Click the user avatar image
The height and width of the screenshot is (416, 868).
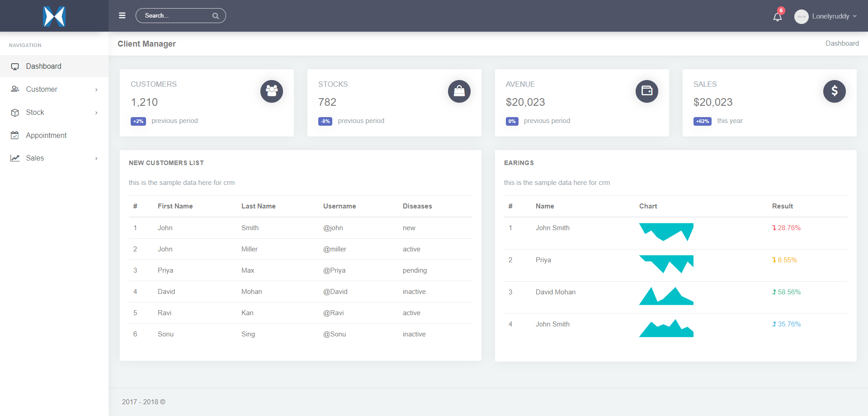(801, 17)
